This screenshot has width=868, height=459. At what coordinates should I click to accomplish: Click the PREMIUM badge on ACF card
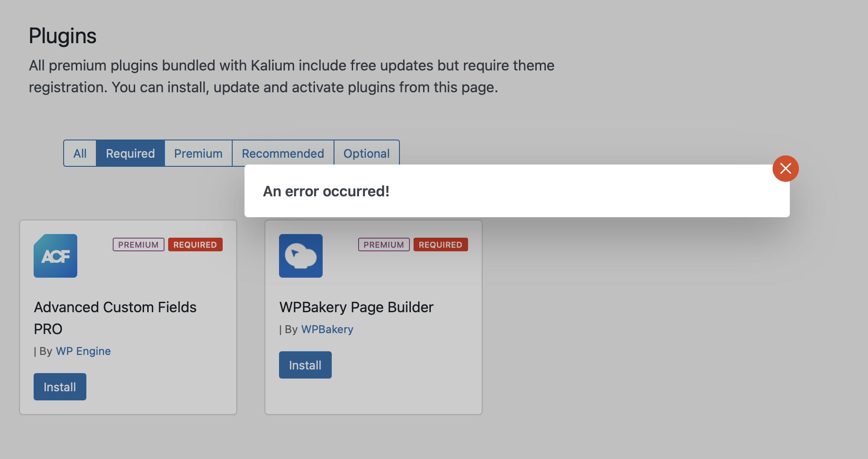tap(138, 244)
